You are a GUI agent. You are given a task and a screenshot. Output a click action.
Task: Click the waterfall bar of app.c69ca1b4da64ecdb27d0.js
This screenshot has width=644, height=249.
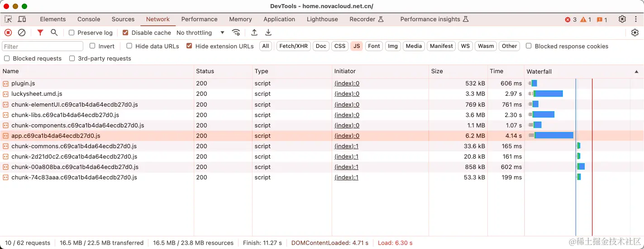551,136
